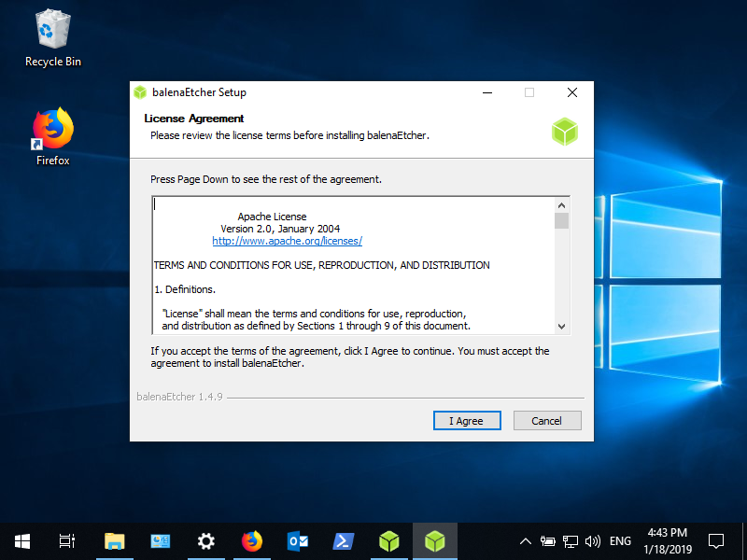
Task: Open the Recycle Bin desktop icon
Action: pyautogui.click(x=53, y=39)
